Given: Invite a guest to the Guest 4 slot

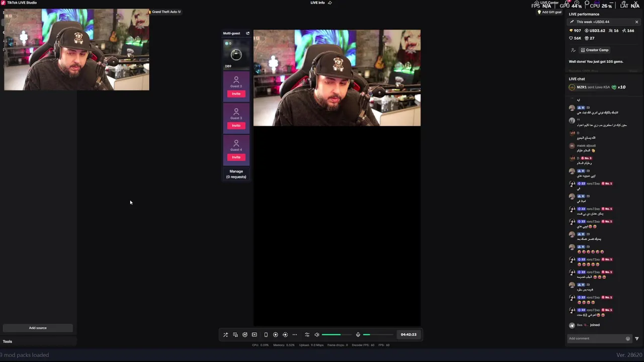Looking at the screenshot, I should pyautogui.click(x=236, y=157).
